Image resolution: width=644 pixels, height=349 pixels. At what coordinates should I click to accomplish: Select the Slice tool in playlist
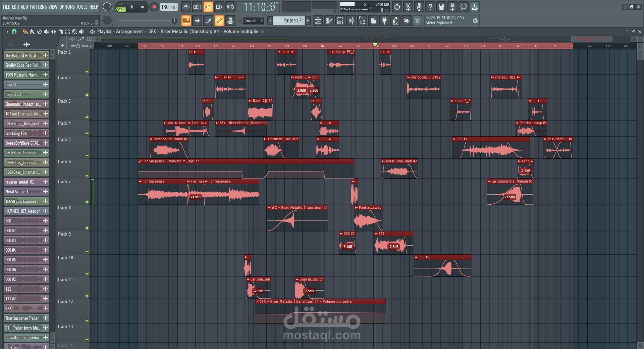point(60,32)
